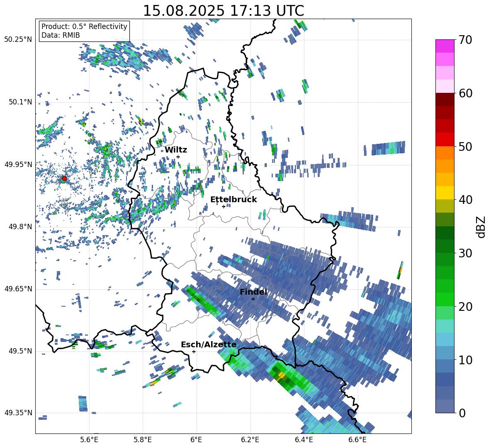Click the Findel location label

click(253, 292)
